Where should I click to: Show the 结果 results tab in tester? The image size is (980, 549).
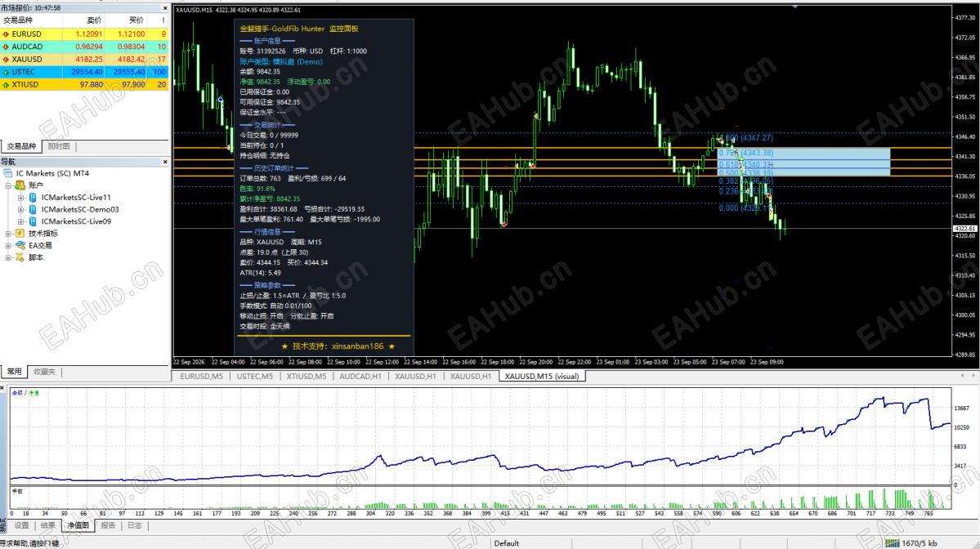click(x=48, y=526)
